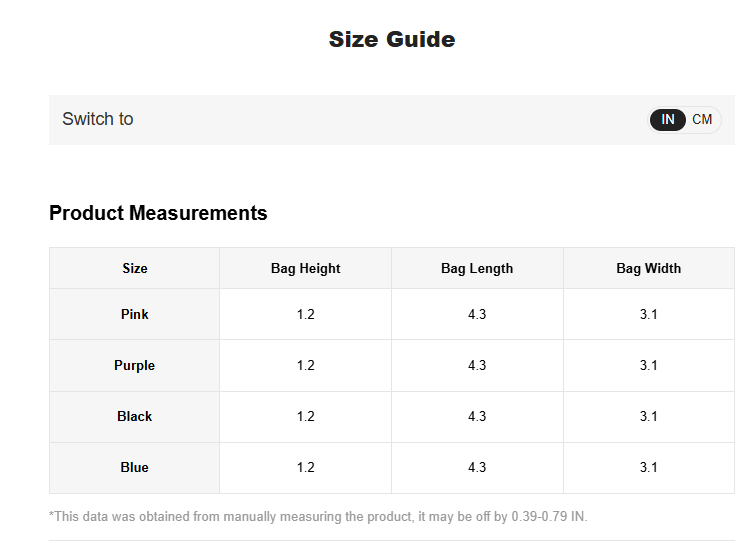The width and height of the screenshot is (746, 544).
Task: Click Purple bag length value 4.3
Action: 477,366
